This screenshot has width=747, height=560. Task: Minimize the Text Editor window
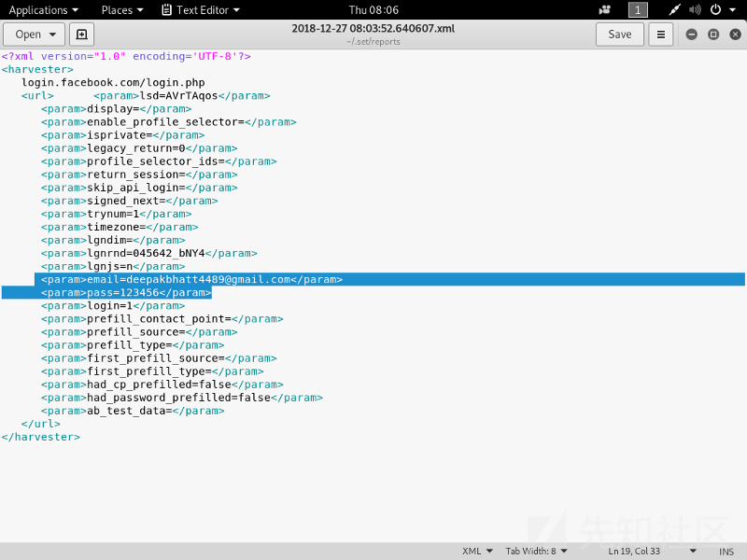click(x=691, y=35)
